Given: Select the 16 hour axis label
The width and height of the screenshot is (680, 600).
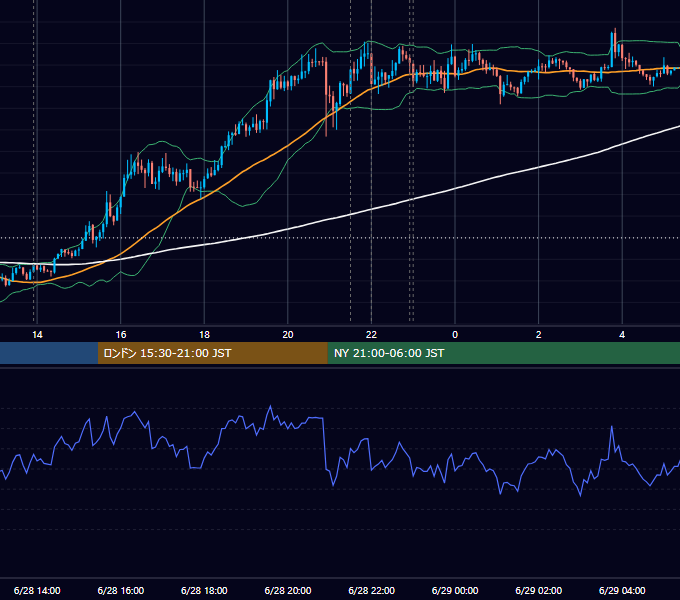Looking at the screenshot, I should tap(121, 335).
